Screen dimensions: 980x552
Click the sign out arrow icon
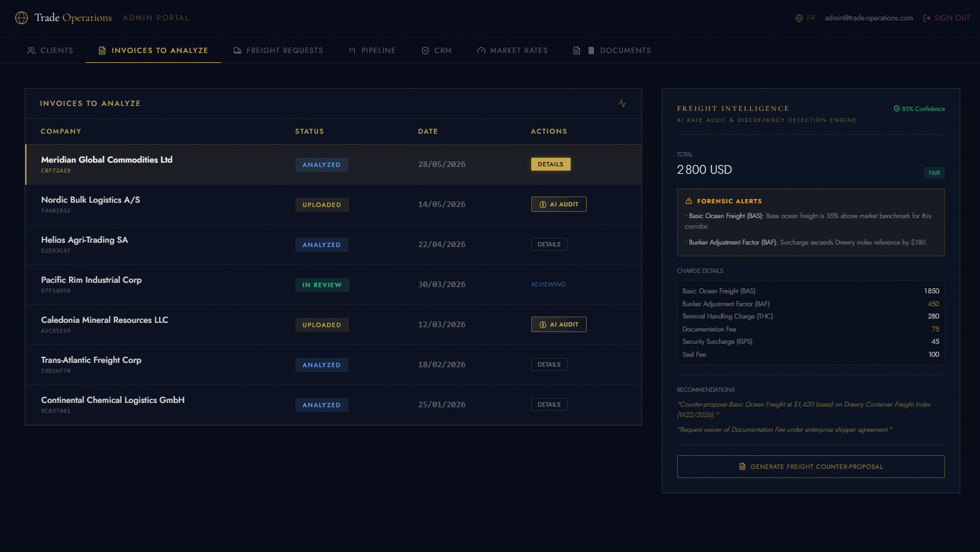point(926,18)
